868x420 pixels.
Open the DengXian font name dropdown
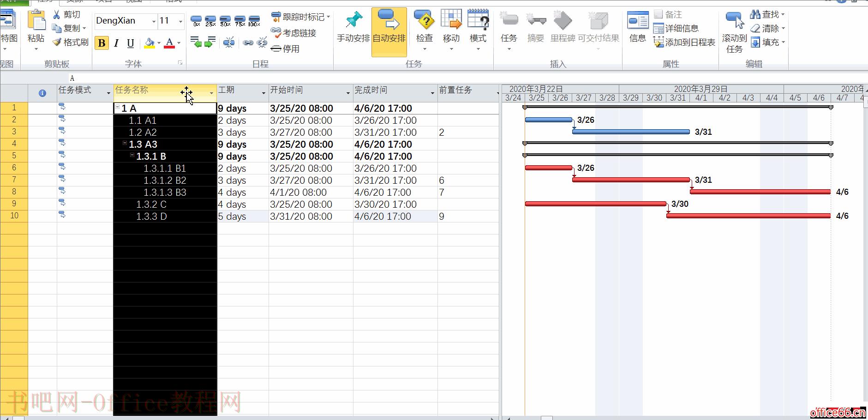(x=154, y=21)
